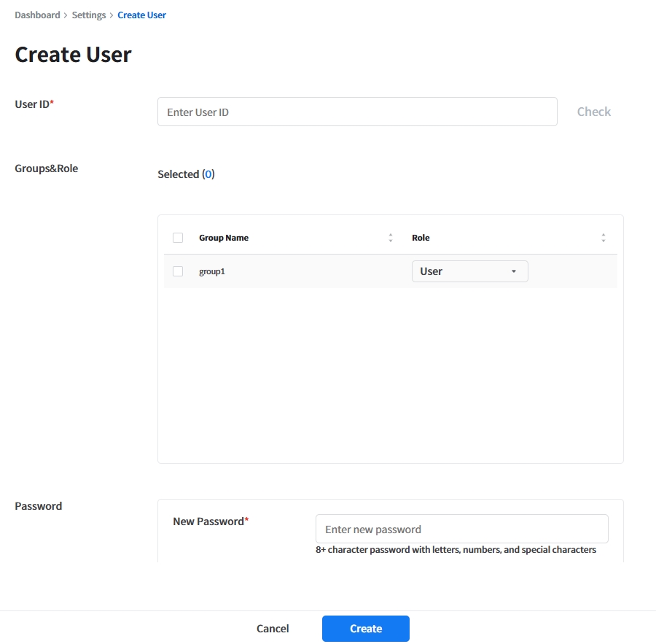Tick the select-all checkbox in table header
Screen dimensions: 656x644
click(178, 238)
